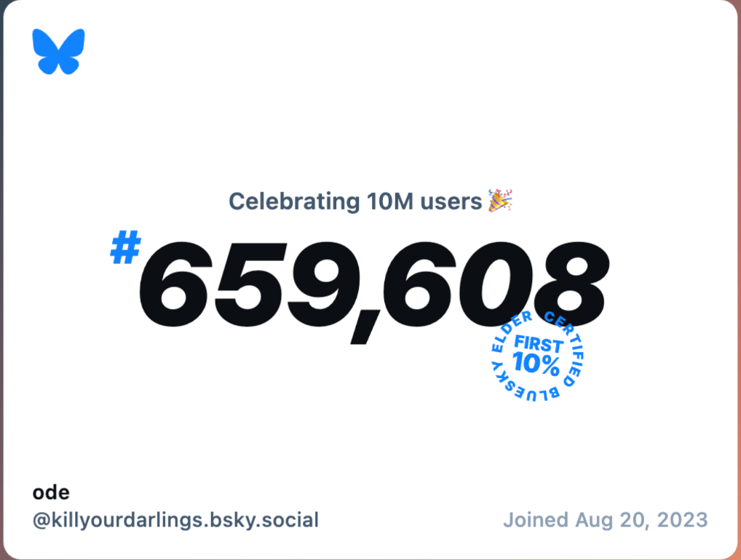Click the party popper emoji
The image size is (741, 560).
[500, 201]
